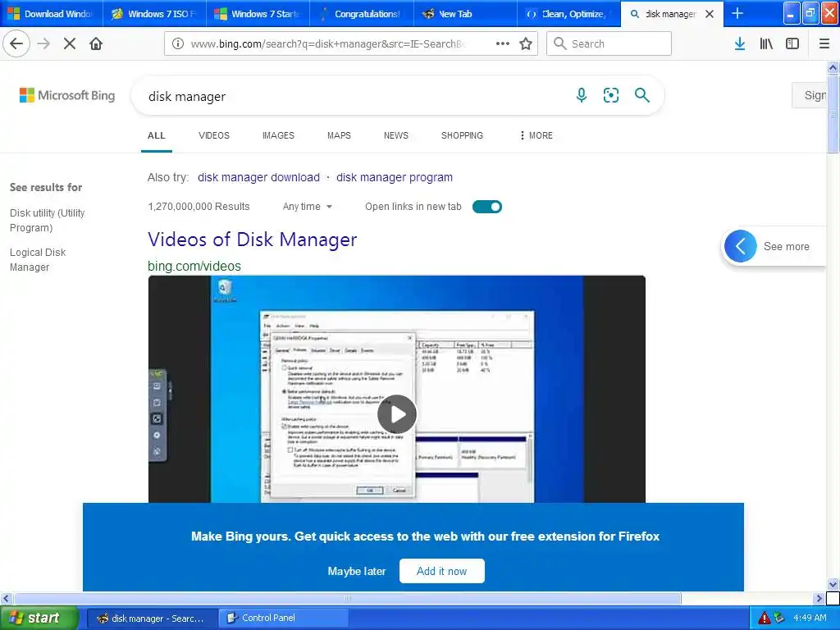Click the vertical scrollbar down arrow
Screen dimensions: 840x630
tap(833, 584)
